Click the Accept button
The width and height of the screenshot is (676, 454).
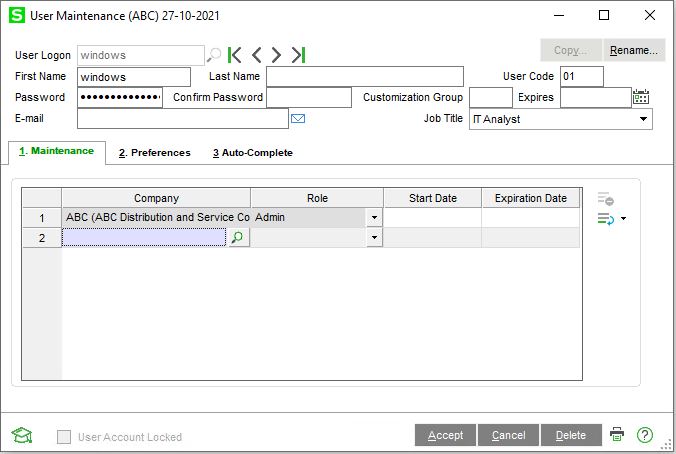(445, 435)
